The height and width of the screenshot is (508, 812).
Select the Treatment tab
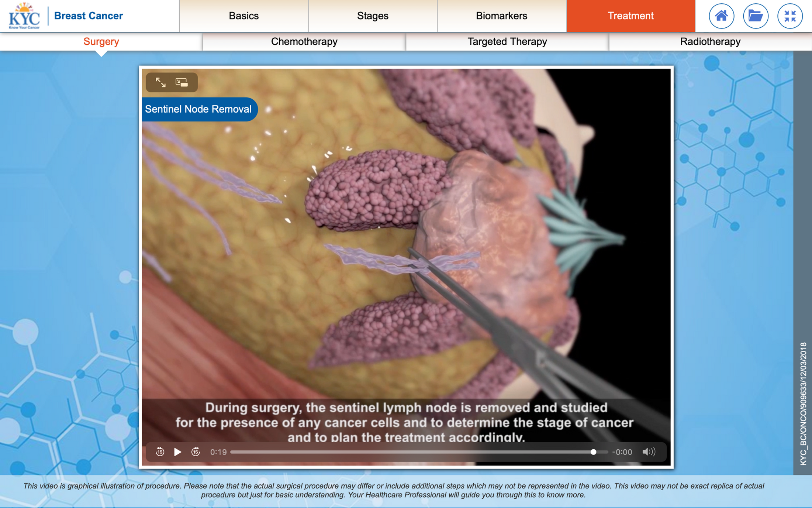(x=630, y=16)
